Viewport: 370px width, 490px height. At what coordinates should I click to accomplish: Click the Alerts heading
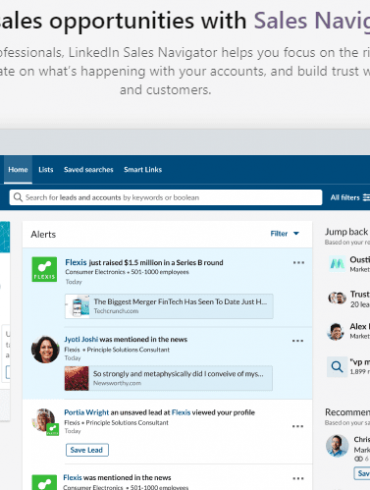43,234
